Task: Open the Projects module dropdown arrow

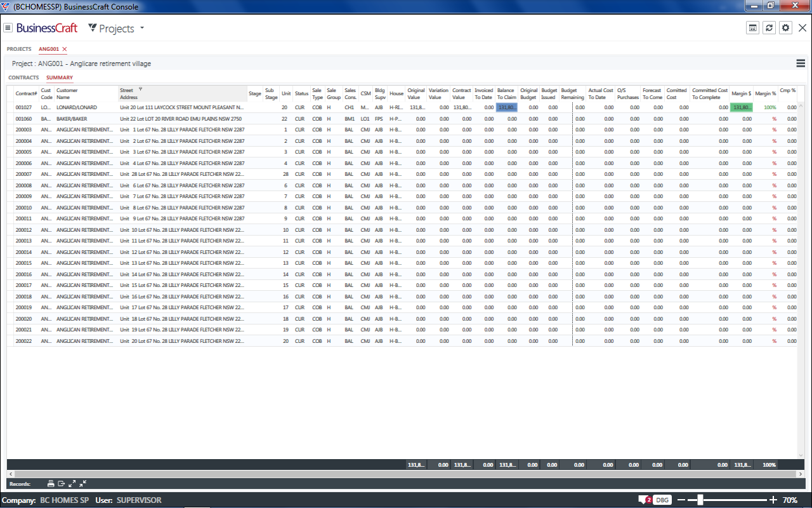Action: (142, 28)
